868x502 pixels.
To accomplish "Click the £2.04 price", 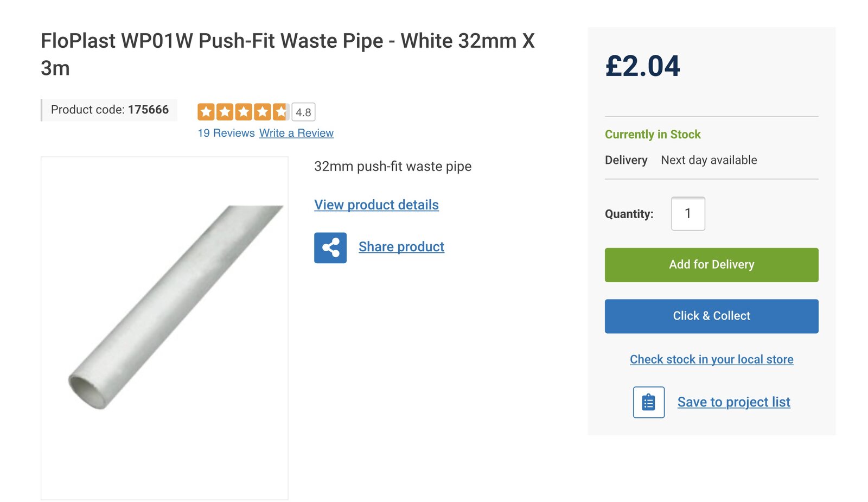I will (642, 66).
